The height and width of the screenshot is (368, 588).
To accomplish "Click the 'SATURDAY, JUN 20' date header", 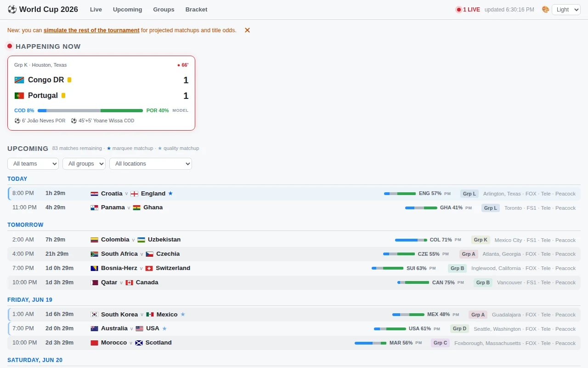I will [x=35, y=360].
